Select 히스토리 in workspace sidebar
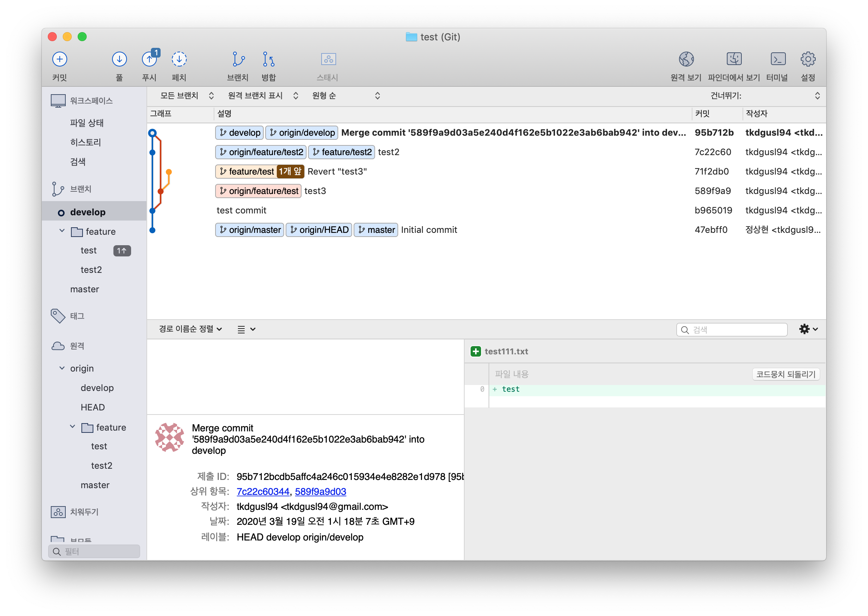The height and width of the screenshot is (616, 868). (86, 142)
